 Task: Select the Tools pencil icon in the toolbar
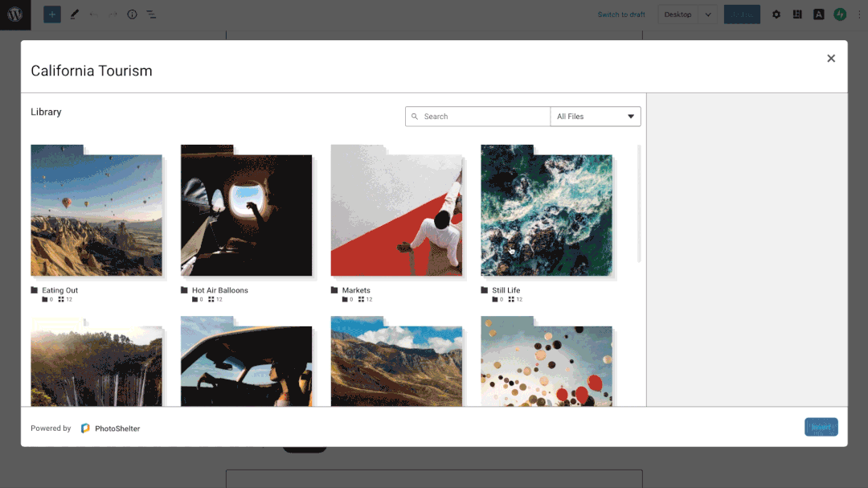click(x=75, y=14)
